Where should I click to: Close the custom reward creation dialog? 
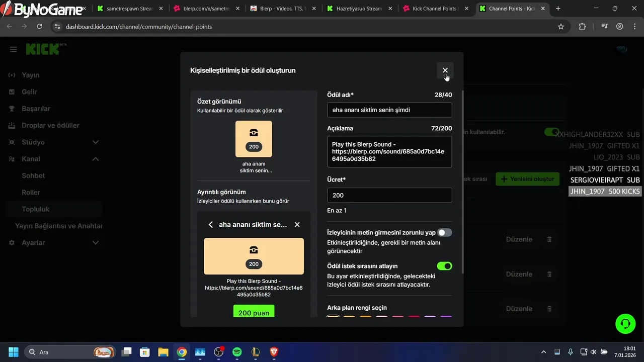pos(445,70)
